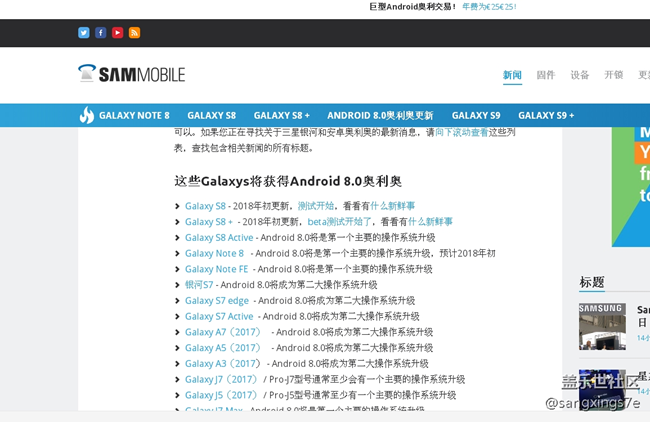Click the 巨型Android奥利交易 banner text

coord(413,7)
